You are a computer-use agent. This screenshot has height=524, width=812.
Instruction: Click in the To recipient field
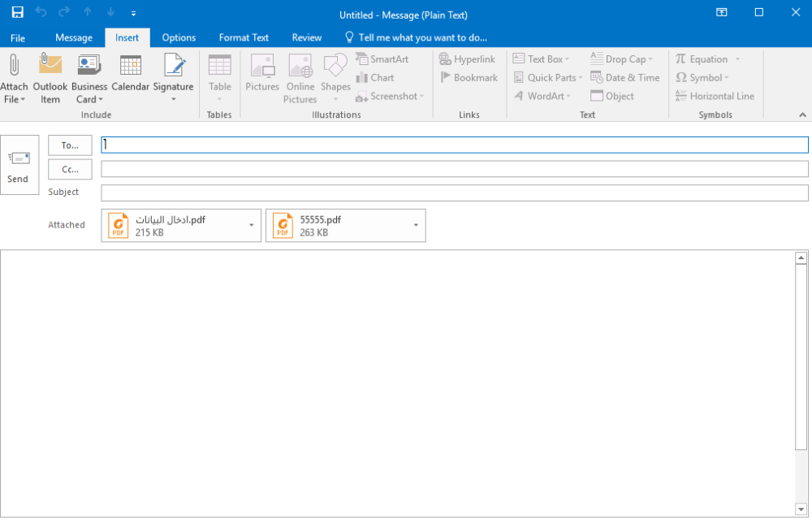[454, 145]
